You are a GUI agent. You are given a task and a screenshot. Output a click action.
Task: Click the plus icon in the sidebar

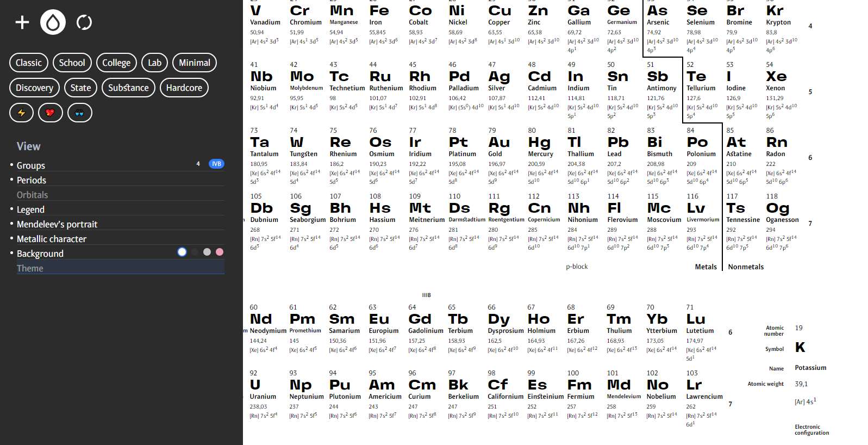tap(22, 22)
